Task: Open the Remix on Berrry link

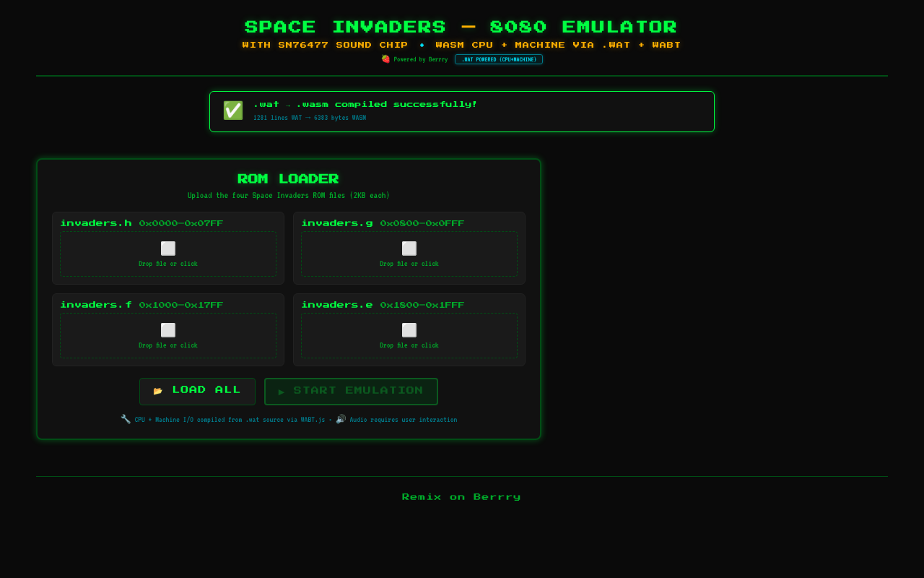Action: (461, 496)
